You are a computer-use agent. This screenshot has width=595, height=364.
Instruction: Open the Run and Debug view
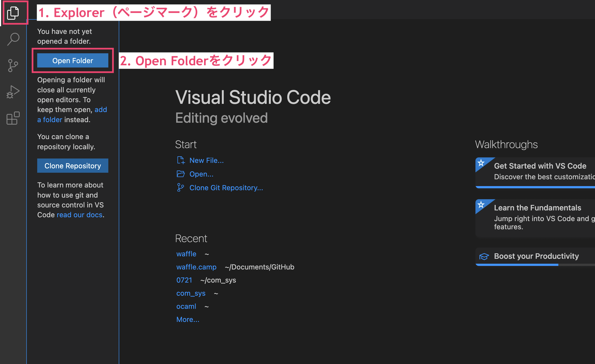tap(13, 92)
